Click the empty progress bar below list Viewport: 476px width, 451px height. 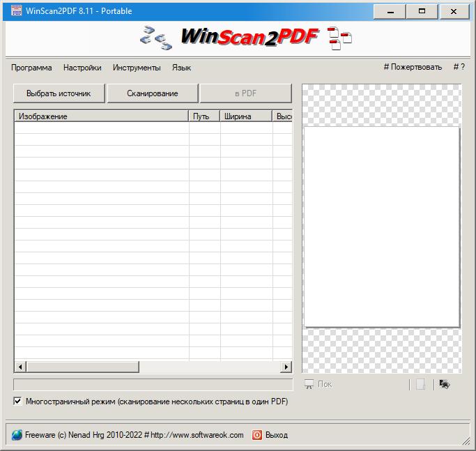point(153,385)
